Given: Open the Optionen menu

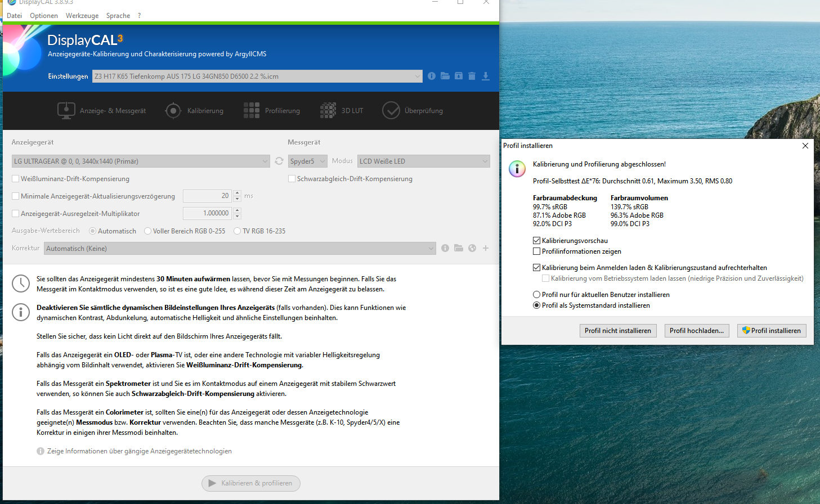Looking at the screenshot, I should tap(44, 16).
